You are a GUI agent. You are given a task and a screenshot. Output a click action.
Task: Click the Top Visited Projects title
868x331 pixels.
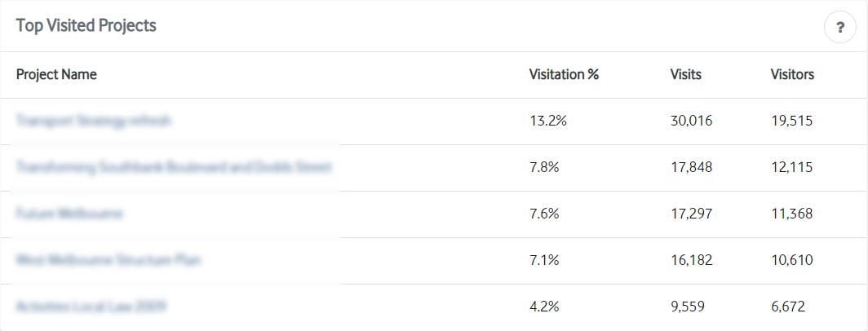click(x=86, y=25)
